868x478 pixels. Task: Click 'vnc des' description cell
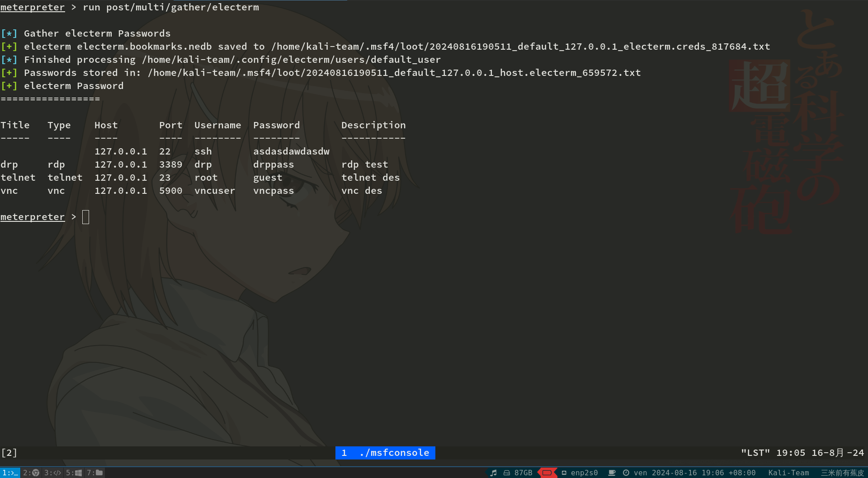coord(362,191)
